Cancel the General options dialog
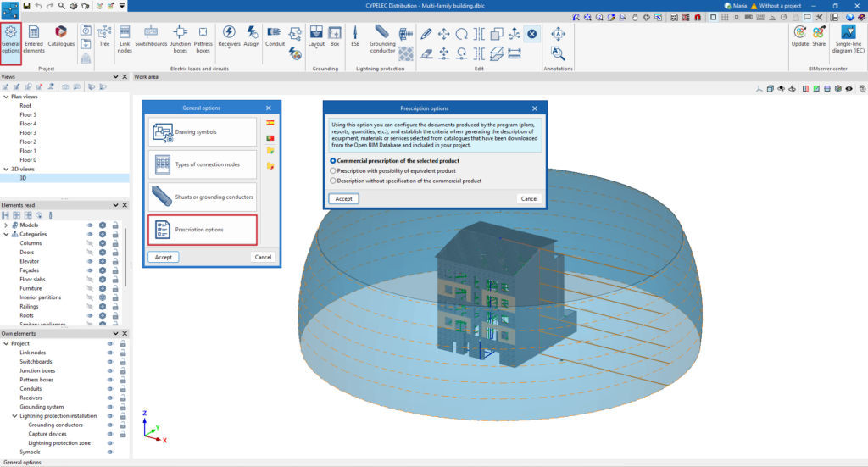 click(x=263, y=257)
